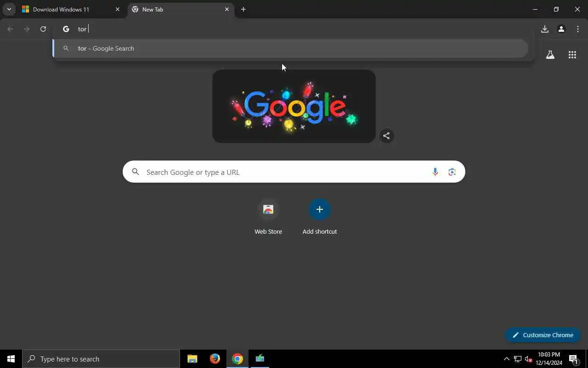Open the Web Store shortcut
The height and width of the screenshot is (368, 588).
point(268,217)
